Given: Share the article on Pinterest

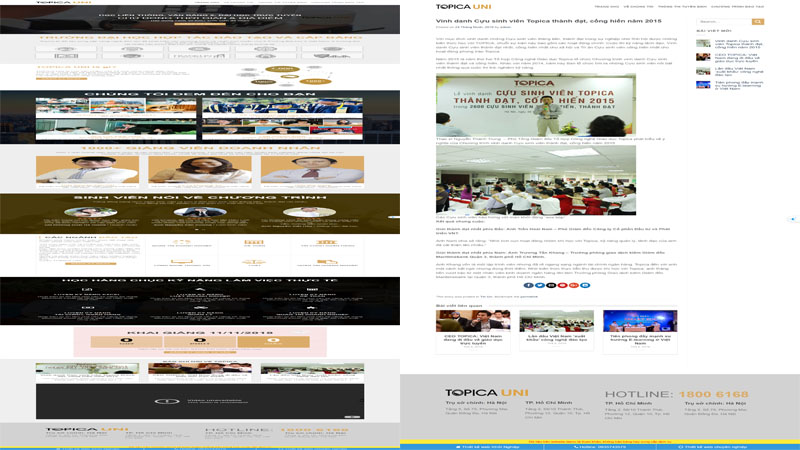Looking at the screenshot, I should (562, 285).
